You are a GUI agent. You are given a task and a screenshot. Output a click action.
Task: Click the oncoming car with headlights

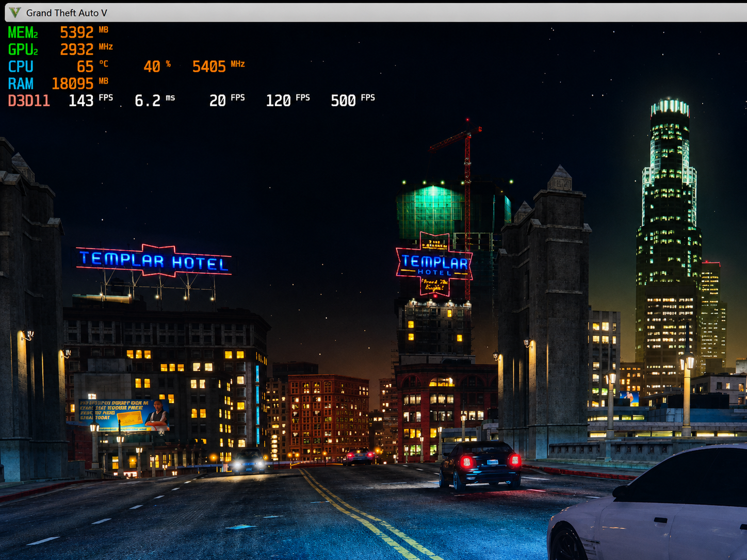coord(249,461)
